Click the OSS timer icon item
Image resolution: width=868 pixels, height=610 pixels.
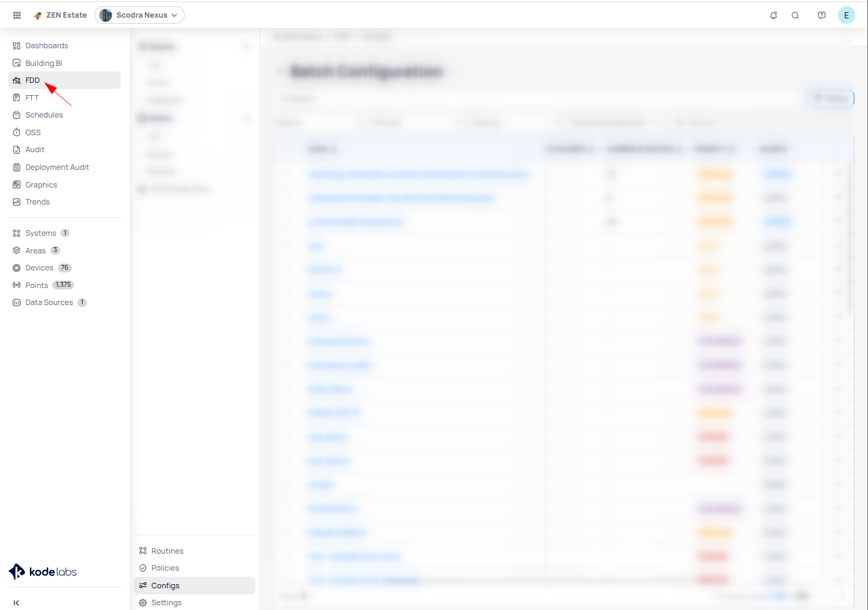[33, 132]
